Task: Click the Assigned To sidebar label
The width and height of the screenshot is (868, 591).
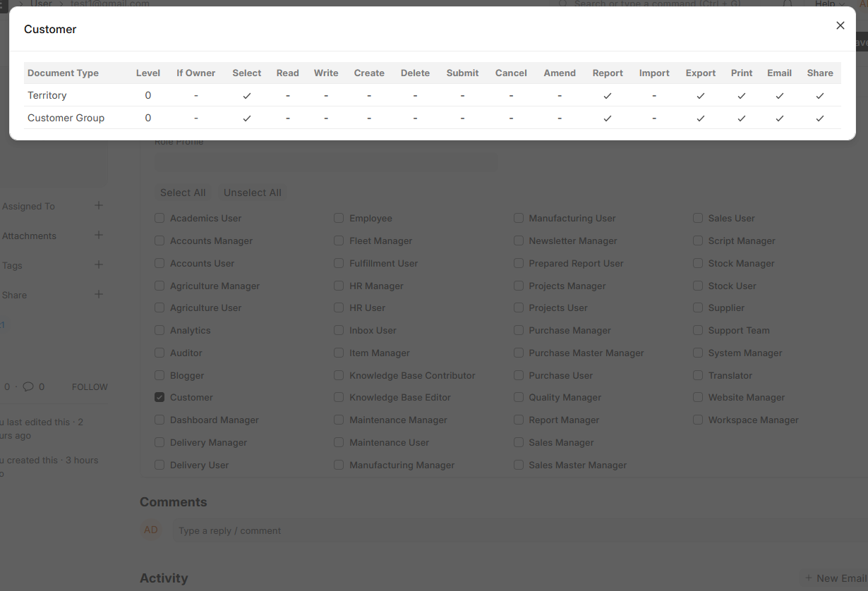Action: (x=28, y=206)
